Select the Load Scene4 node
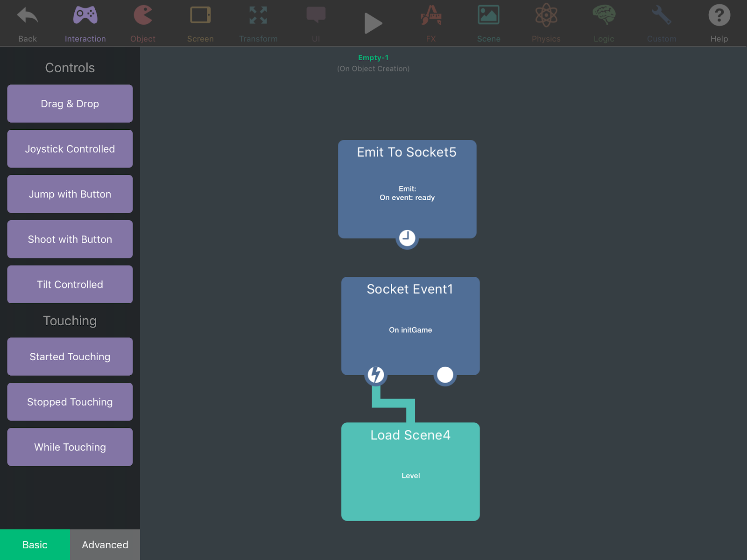This screenshot has height=560, width=747. [x=410, y=471]
